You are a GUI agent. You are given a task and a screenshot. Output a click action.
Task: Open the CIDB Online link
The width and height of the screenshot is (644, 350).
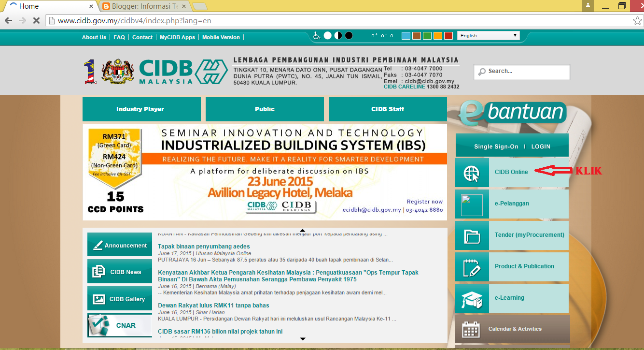tap(511, 172)
